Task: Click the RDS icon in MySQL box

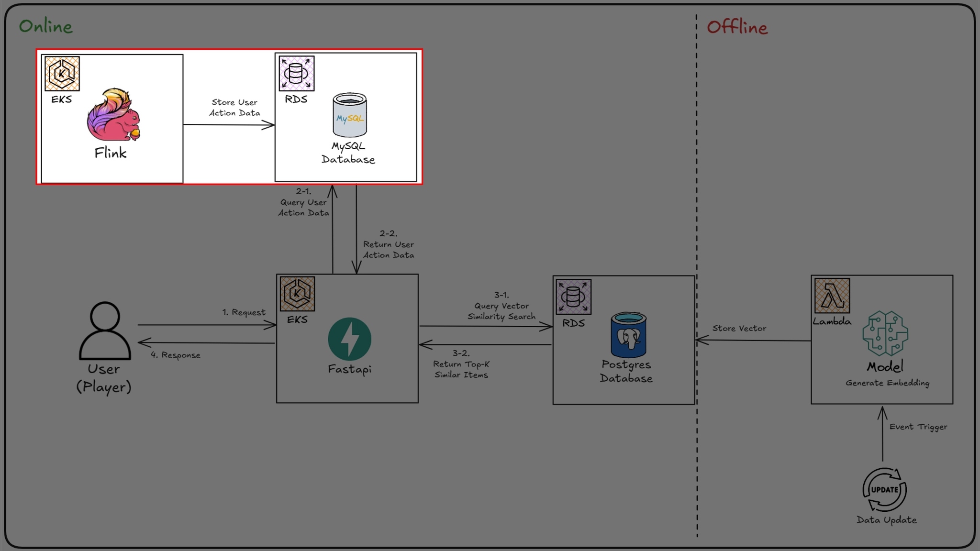Action: [x=297, y=73]
